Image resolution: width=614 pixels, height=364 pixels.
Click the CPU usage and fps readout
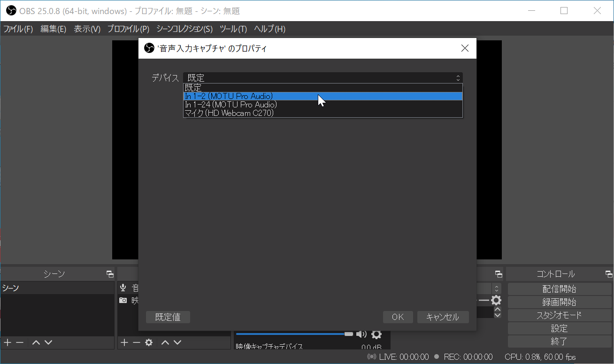click(540, 357)
